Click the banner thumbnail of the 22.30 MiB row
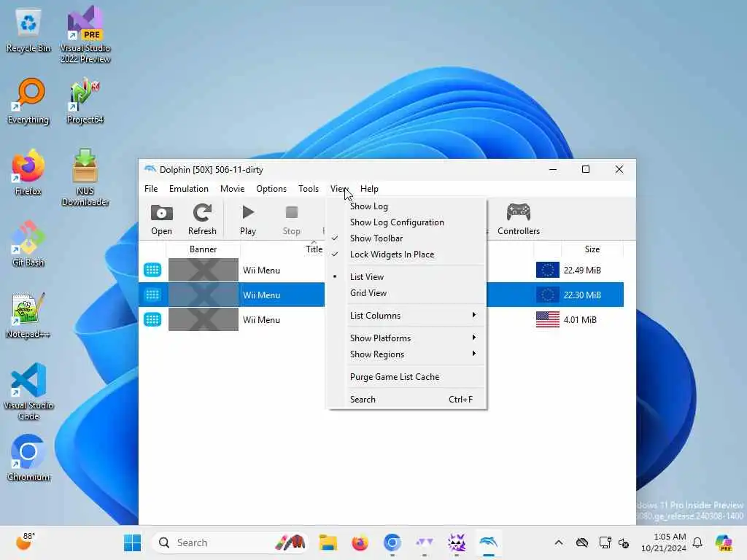This screenshot has width=747, height=560. tap(204, 295)
